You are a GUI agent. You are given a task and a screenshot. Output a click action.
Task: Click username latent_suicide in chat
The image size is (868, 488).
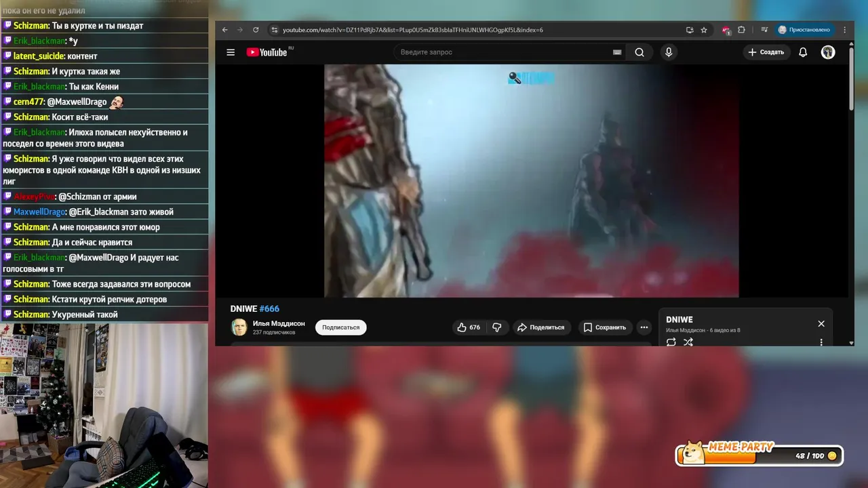click(39, 56)
